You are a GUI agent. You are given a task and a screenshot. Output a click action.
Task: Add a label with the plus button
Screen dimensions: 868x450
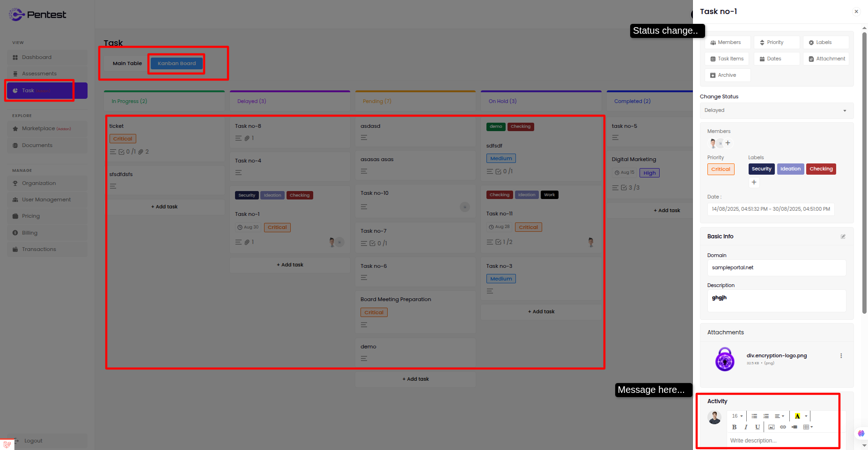(754, 183)
